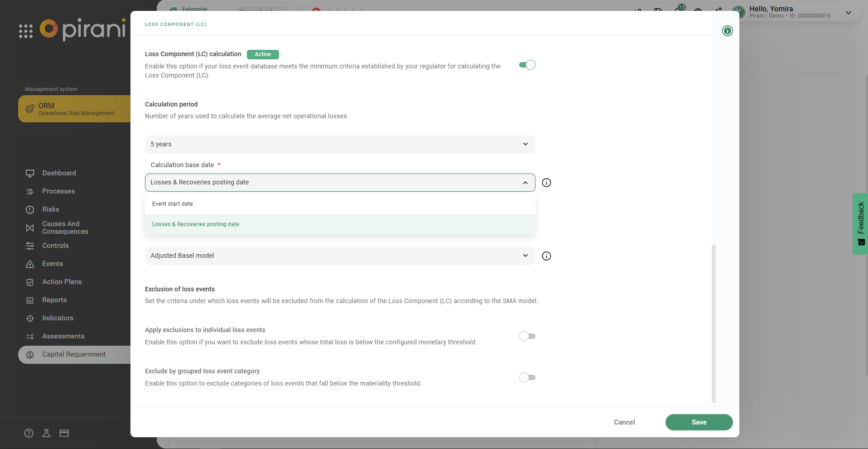
Task: Select Event start date option
Action: [173, 204]
